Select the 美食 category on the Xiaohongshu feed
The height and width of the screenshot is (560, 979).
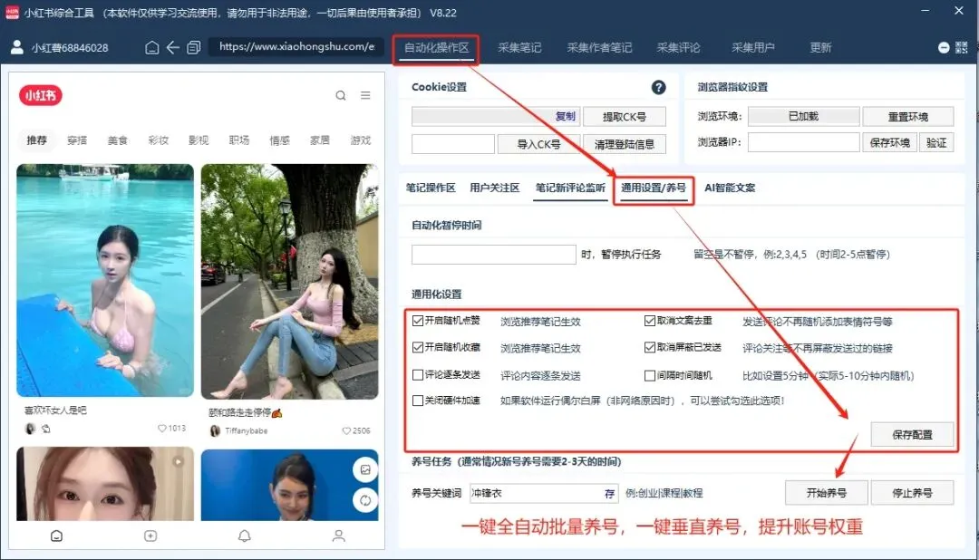117,140
